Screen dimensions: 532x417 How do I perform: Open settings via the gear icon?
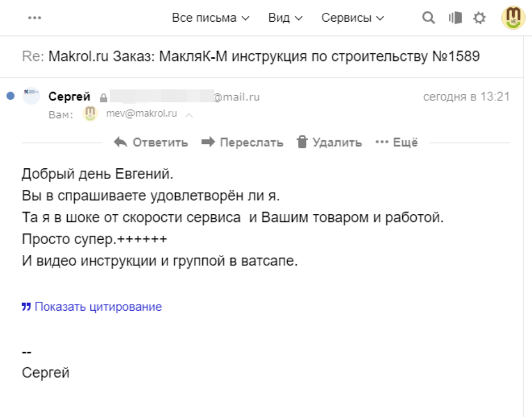(x=479, y=18)
